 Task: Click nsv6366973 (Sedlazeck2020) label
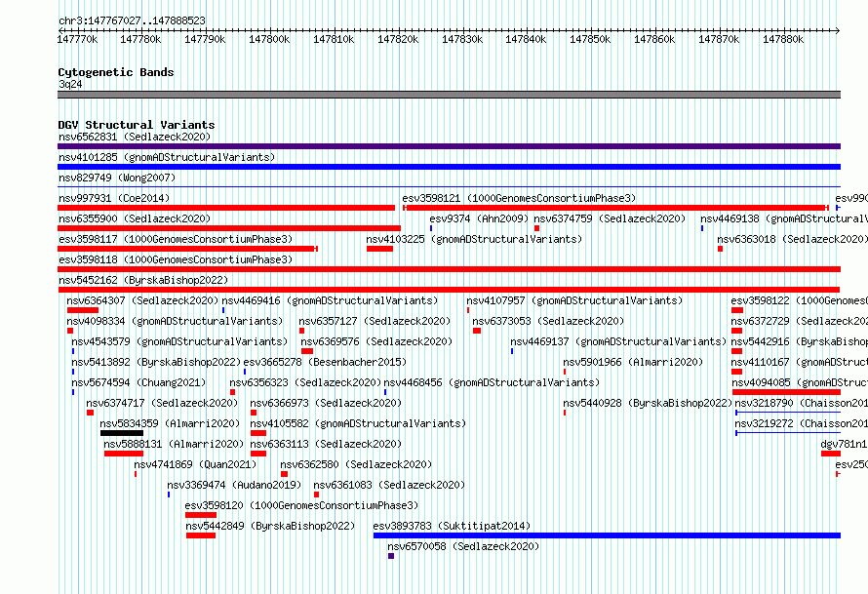326,403
